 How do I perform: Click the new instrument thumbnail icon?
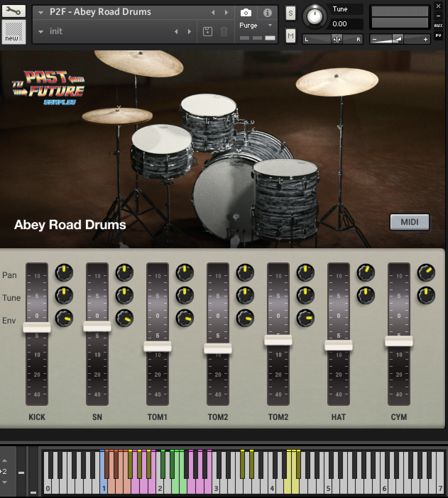(x=13, y=32)
